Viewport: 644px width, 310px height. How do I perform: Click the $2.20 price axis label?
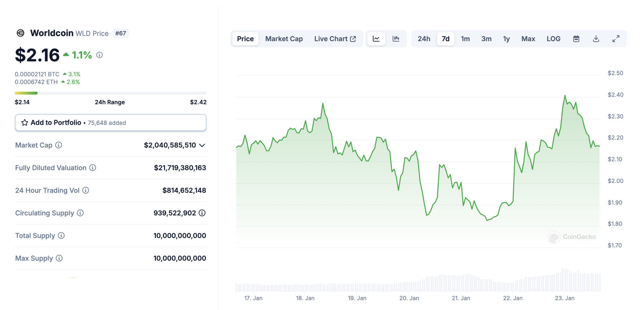click(x=615, y=138)
